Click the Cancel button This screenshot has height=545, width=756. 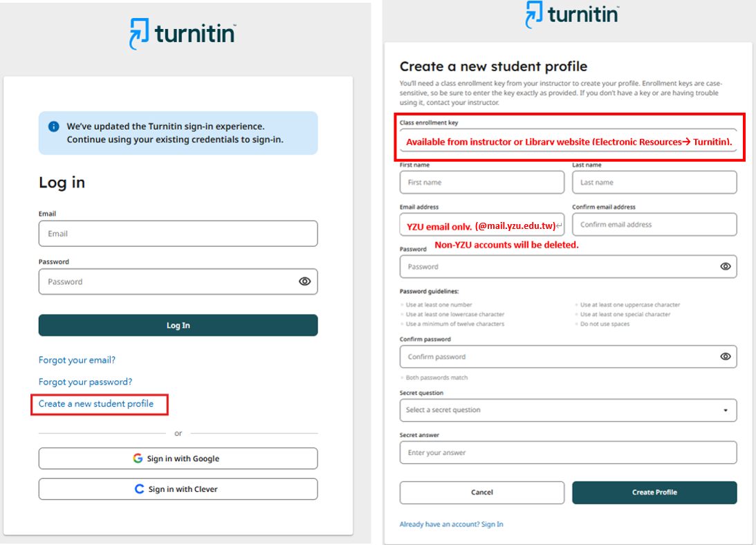coord(481,492)
